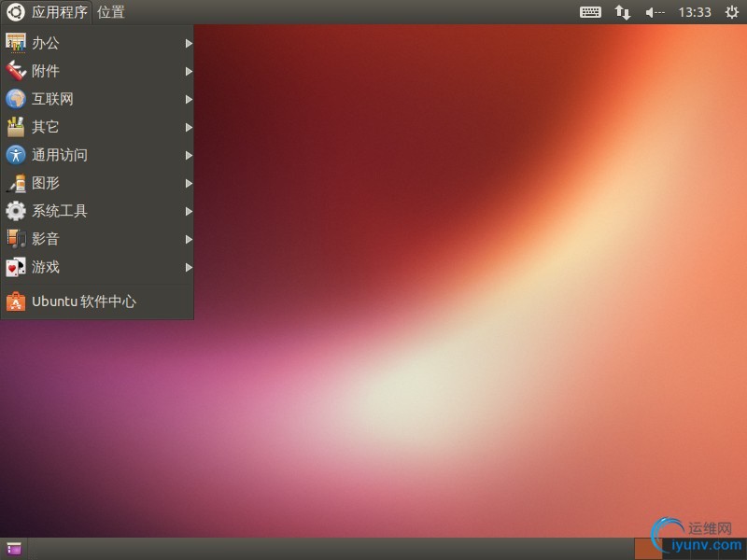The width and height of the screenshot is (747, 560).
Task: Click the 影音 multimedia icon
Action: pyautogui.click(x=16, y=239)
